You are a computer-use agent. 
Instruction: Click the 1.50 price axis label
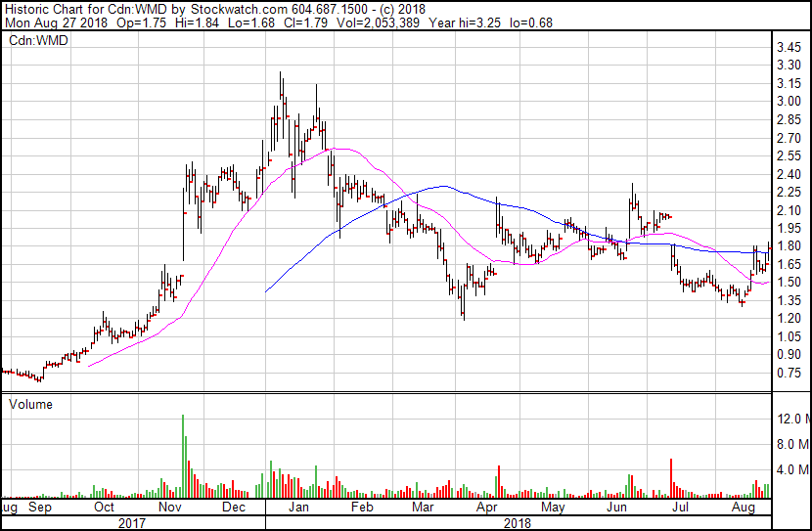point(789,282)
